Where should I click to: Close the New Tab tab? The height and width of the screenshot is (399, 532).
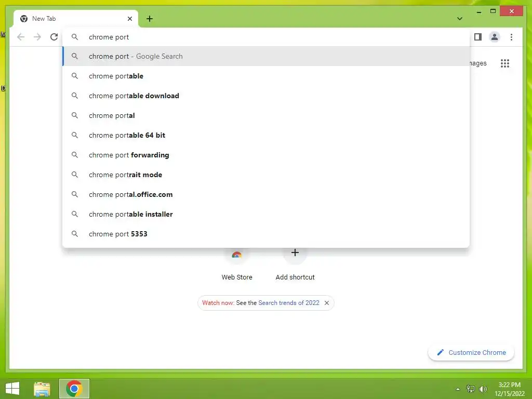coord(129,19)
